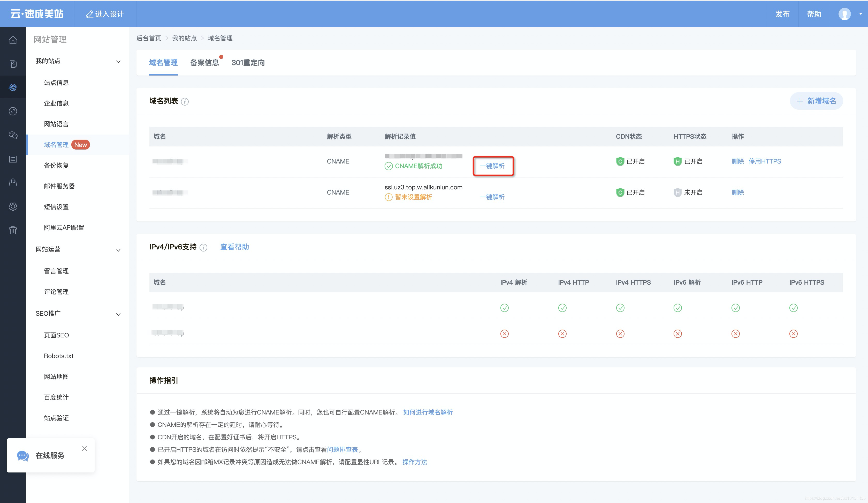Switch to the 备案信息 tab
This screenshot has width=868, height=503.
click(204, 63)
